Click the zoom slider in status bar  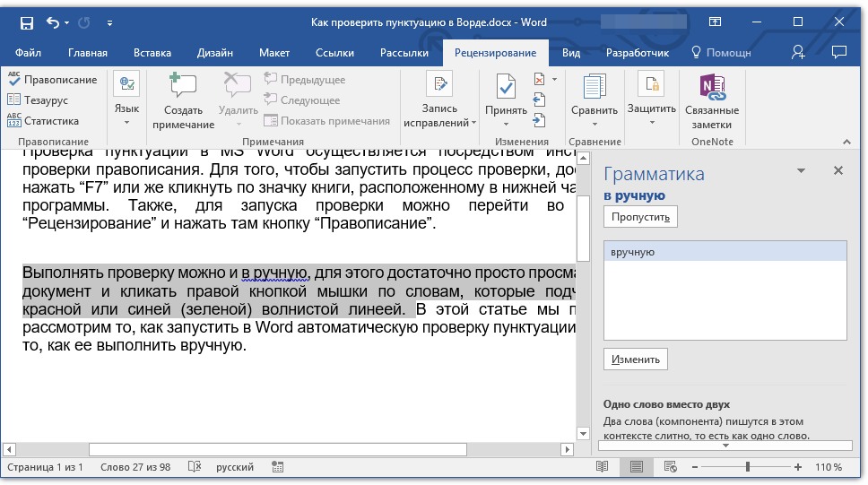pos(748,467)
